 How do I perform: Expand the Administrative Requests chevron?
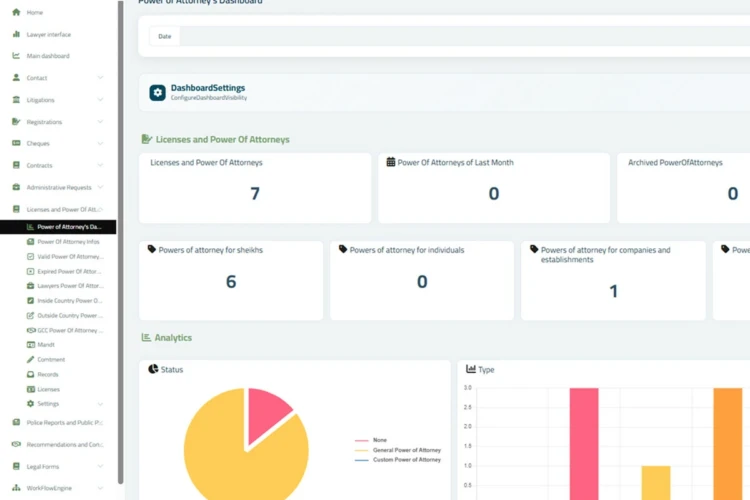100,187
